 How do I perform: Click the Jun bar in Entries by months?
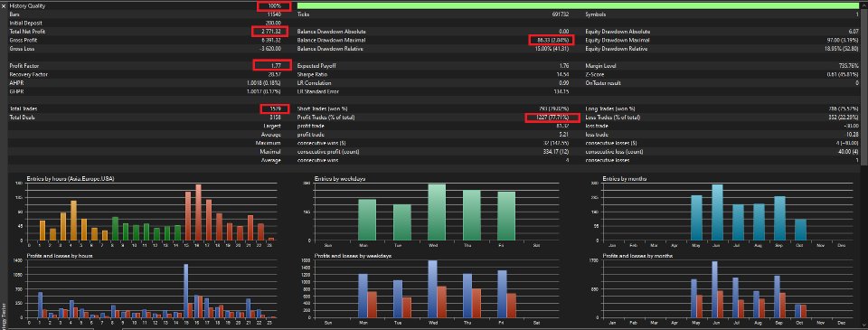(717, 213)
